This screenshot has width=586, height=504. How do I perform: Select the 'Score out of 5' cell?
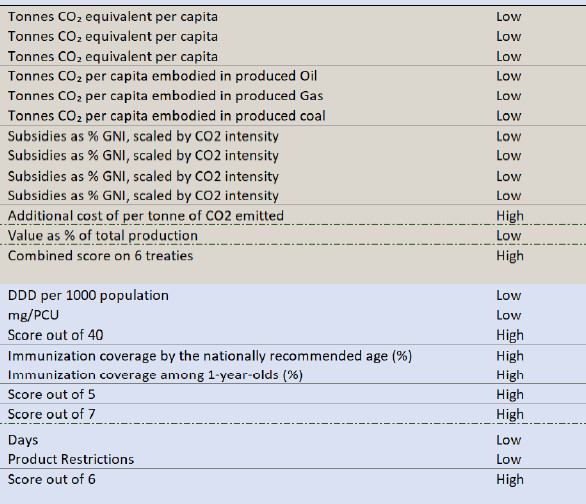click(52, 394)
